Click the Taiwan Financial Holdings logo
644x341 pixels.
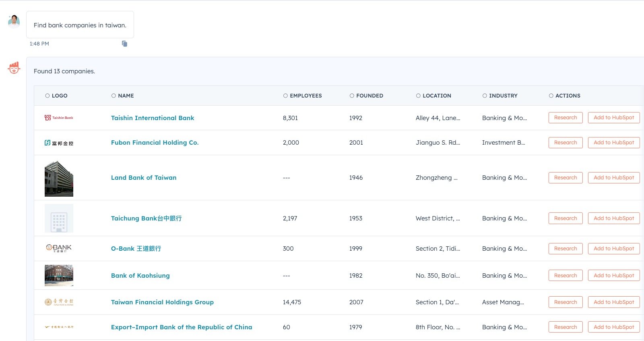(x=59, y=302)
